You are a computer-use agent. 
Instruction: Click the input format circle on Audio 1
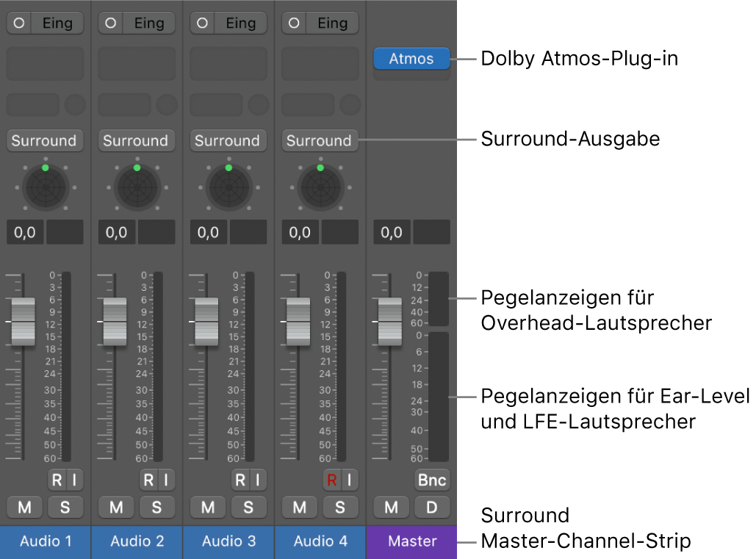click(18, 23)
